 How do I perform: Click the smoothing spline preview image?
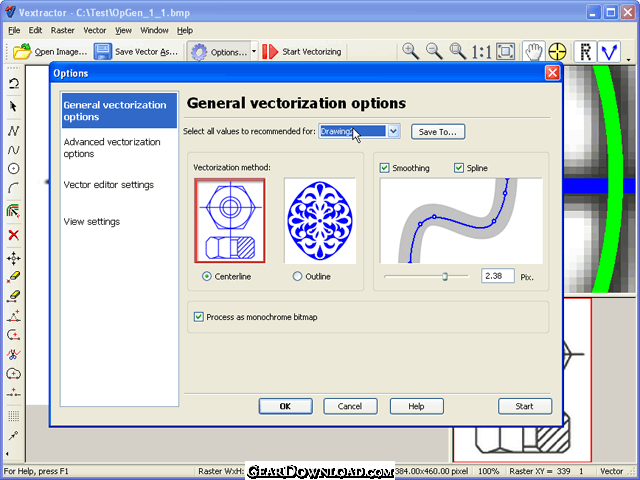coord(461,220)
